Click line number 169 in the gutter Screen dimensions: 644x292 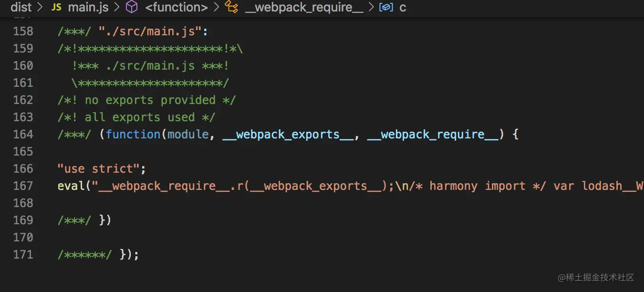23,220
